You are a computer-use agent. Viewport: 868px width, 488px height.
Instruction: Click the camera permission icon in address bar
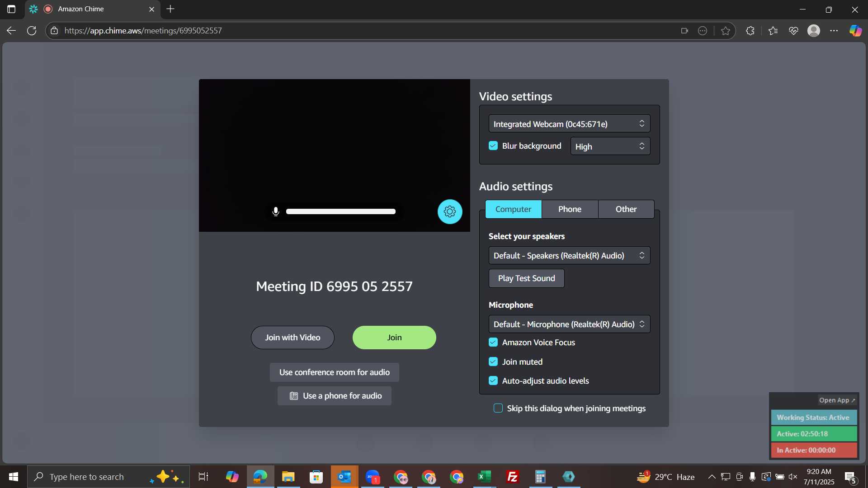tap(684, 31)
